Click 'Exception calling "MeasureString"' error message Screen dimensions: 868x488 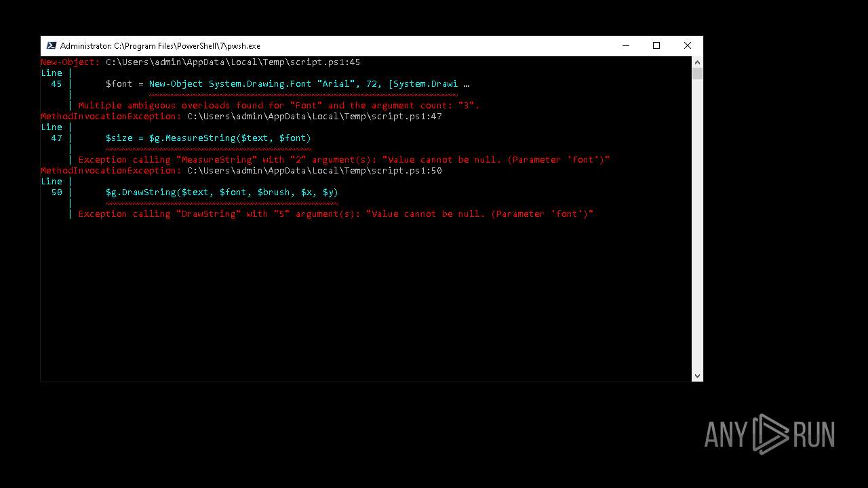click(344, 160)
